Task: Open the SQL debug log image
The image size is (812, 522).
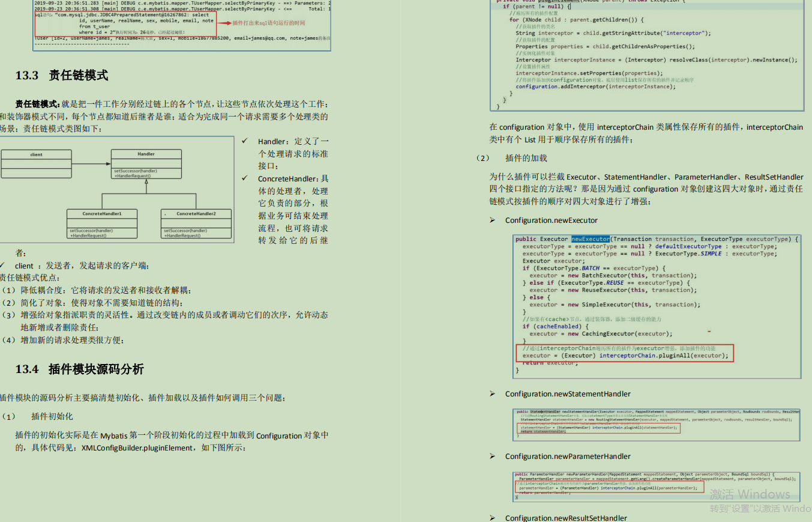Action: (182, 25)
